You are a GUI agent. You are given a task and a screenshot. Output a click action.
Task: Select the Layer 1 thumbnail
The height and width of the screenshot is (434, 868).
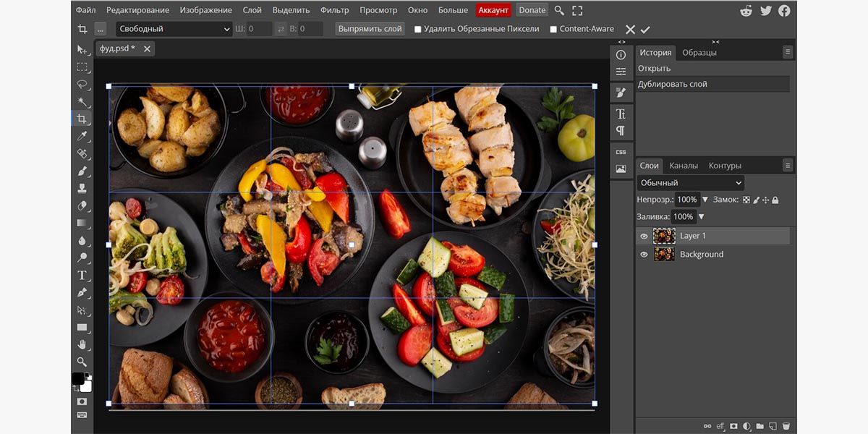tap(663, 235)
